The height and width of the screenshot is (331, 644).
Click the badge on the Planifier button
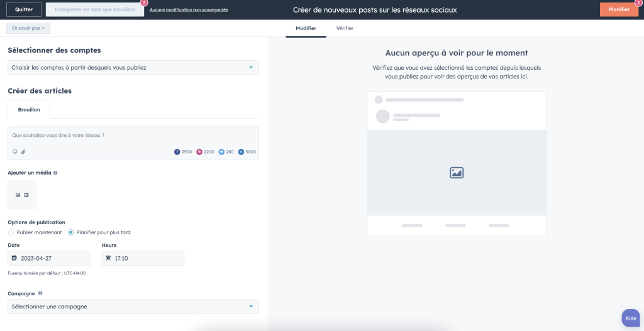coord(638,3)
